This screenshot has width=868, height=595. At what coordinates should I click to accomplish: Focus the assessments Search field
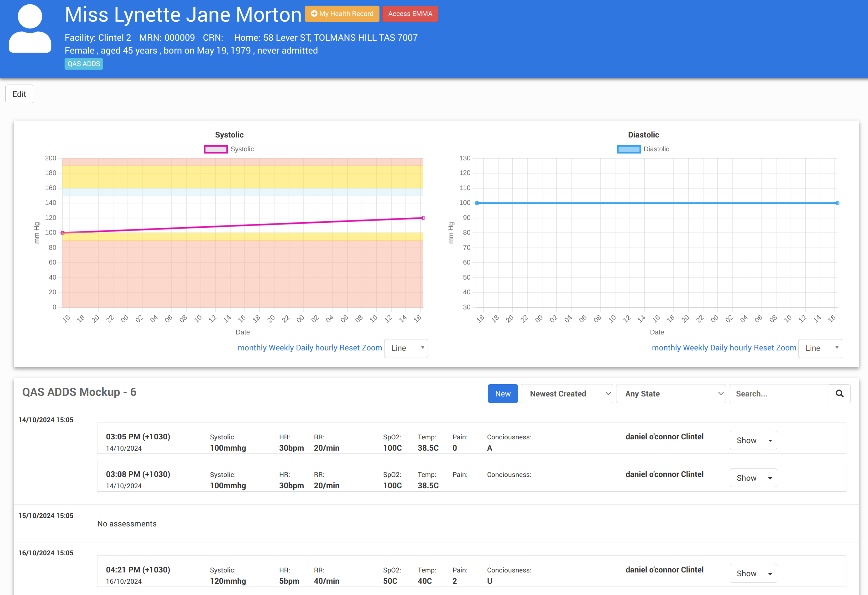pos(778,393)
